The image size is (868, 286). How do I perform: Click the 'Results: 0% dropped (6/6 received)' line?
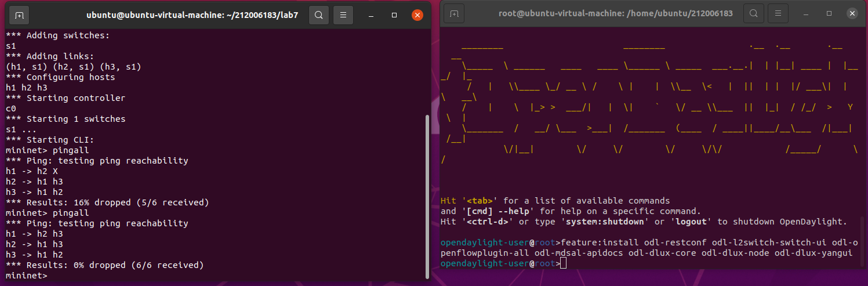click(105, 265)
